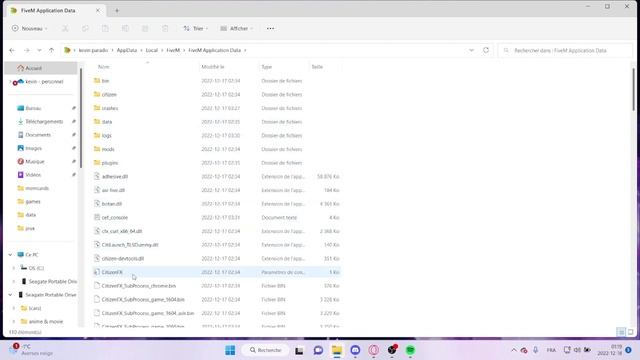The image size is (640, 360).
Task: Open the Nouveau dropdown menu
Action: (x=29, y=29)
